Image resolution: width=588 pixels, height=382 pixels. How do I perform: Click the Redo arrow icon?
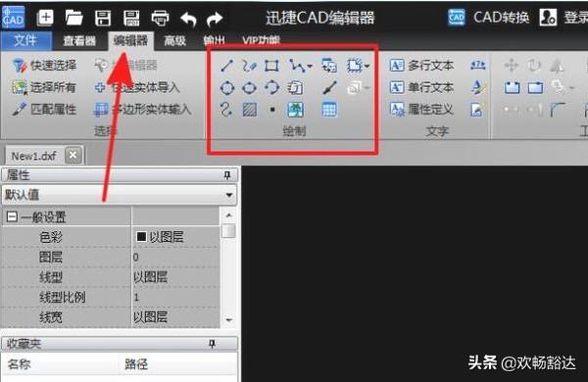point(215,19)
